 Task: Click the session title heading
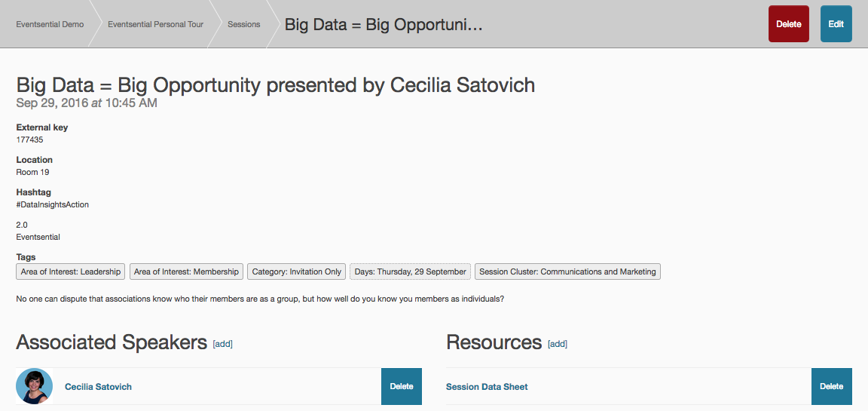[x=276, y=85]
